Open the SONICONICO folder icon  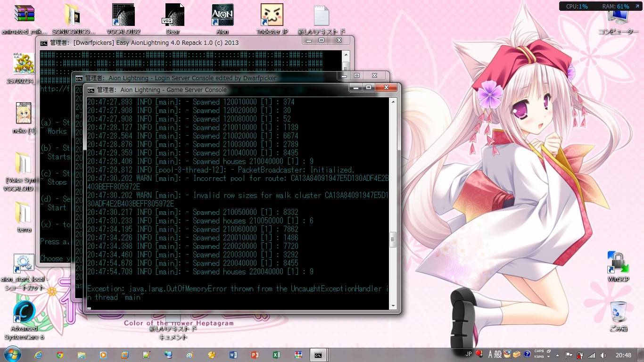(x=74, y=19)
